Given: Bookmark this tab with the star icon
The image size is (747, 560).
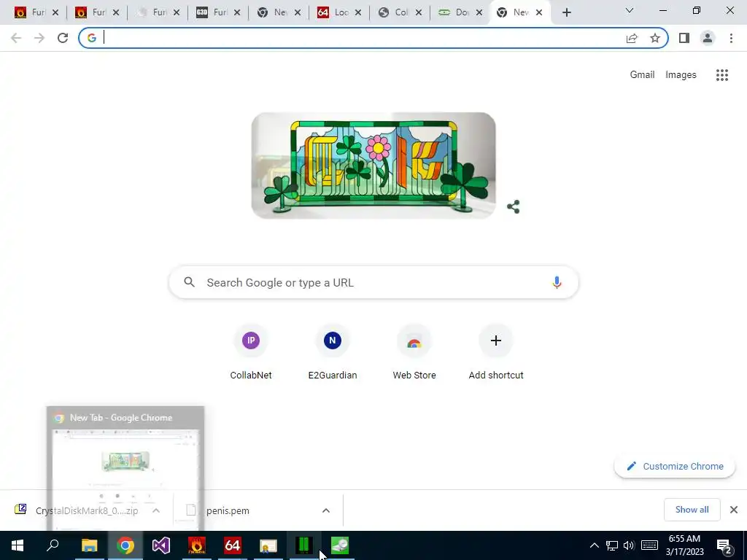Looking at the screenshot, I should point(655,38).
